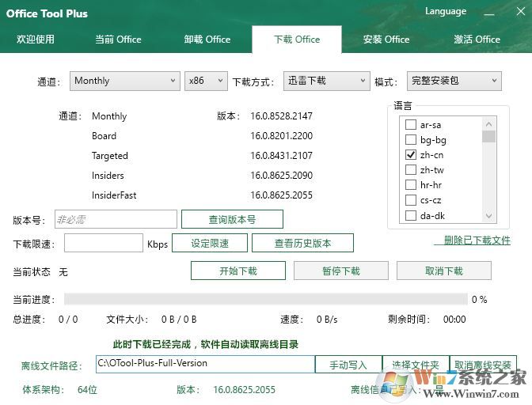Image resolution: width=532 pixels, height=405 pixels.
Task: Click the 当前进度 progress bar
Action: [x=266, y=299]
